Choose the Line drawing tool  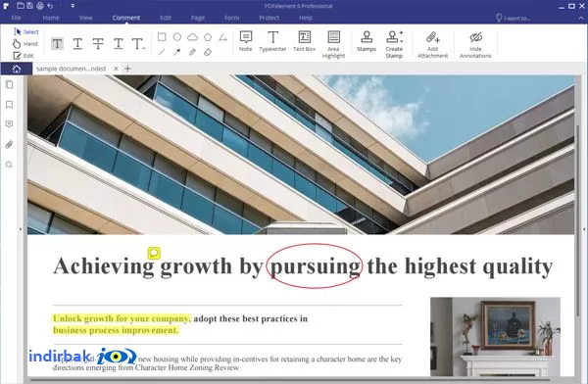tap(162, 52)
